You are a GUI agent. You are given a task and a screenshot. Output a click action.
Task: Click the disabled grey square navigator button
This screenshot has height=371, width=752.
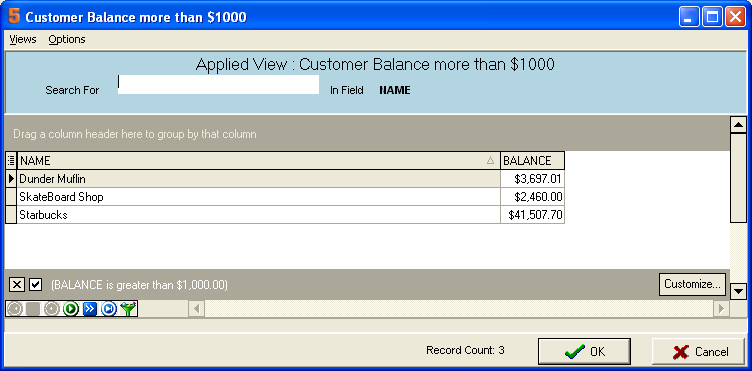point(33,309)
